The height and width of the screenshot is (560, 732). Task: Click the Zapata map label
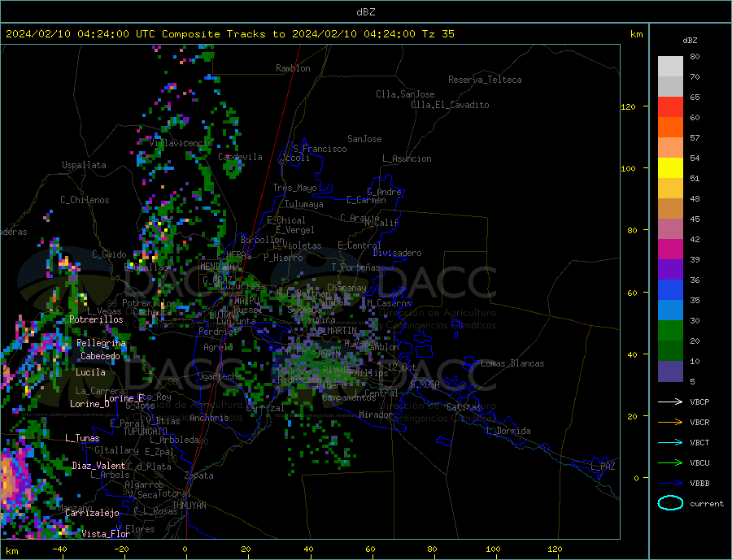[x=199, y=475]
